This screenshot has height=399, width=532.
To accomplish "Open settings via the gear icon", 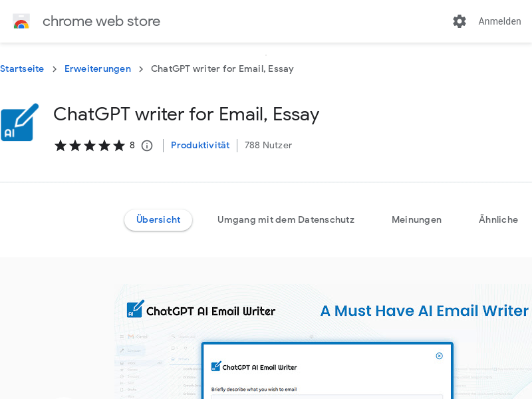I will click(460, 21).
